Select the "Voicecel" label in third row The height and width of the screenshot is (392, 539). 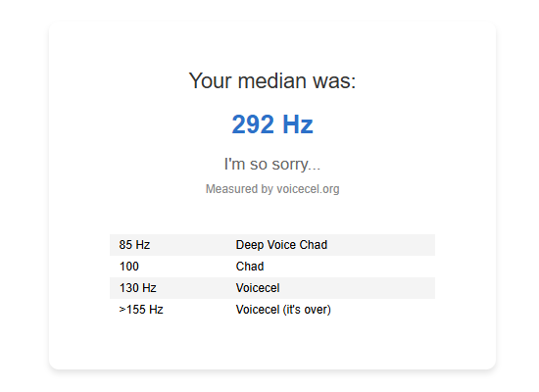click(258, 288)
